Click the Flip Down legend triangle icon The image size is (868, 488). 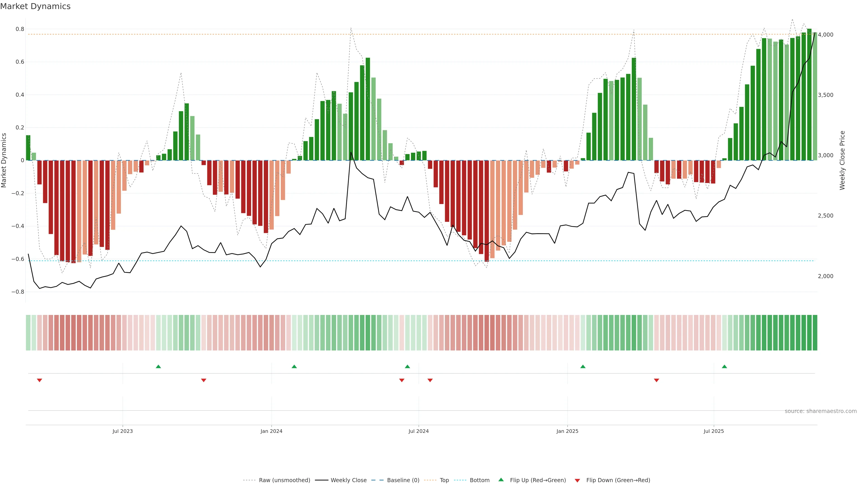(577, 480)
